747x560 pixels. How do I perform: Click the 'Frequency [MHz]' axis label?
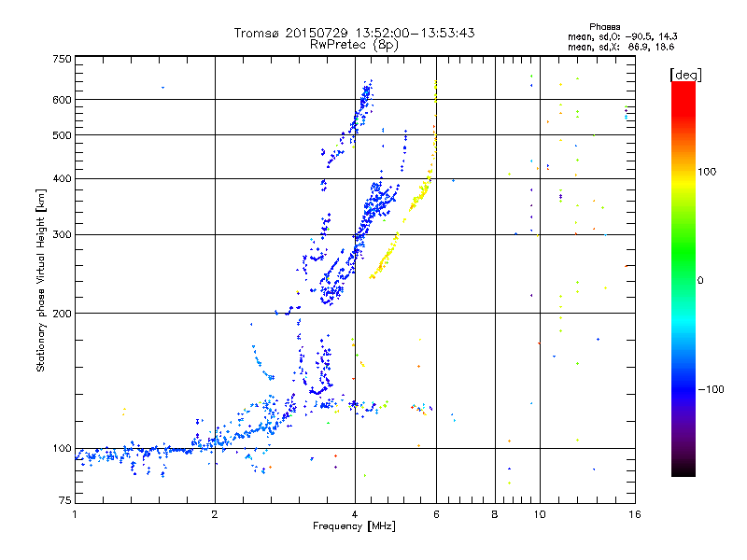(x=354, y=526)
